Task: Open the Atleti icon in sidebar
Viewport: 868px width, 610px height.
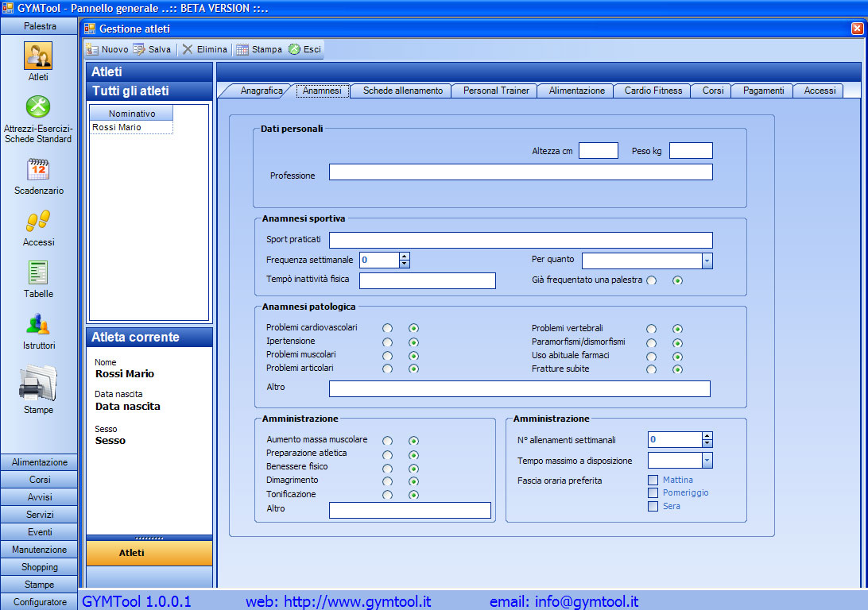Action: tap(38, 56)
